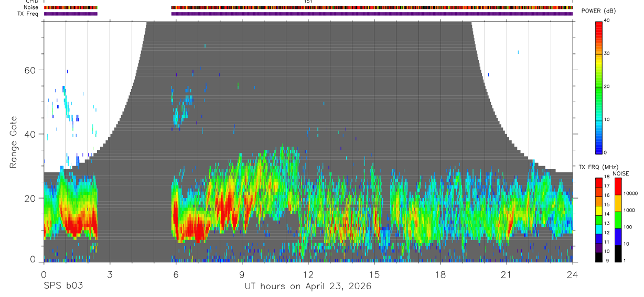The height and width of the screenshot is (297, 644).
Task: Click the UT hours on April 23, 2026 title
Action: click(x=308, y=286)
